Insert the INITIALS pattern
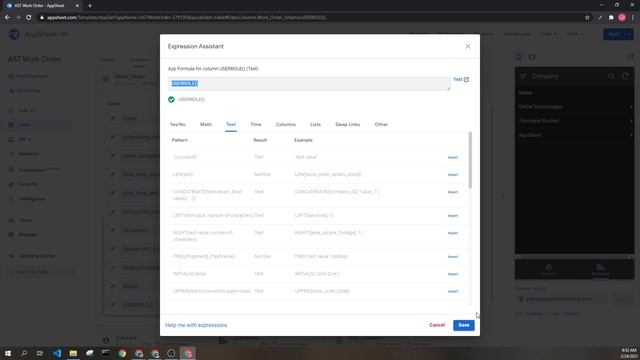 (453, 274)
